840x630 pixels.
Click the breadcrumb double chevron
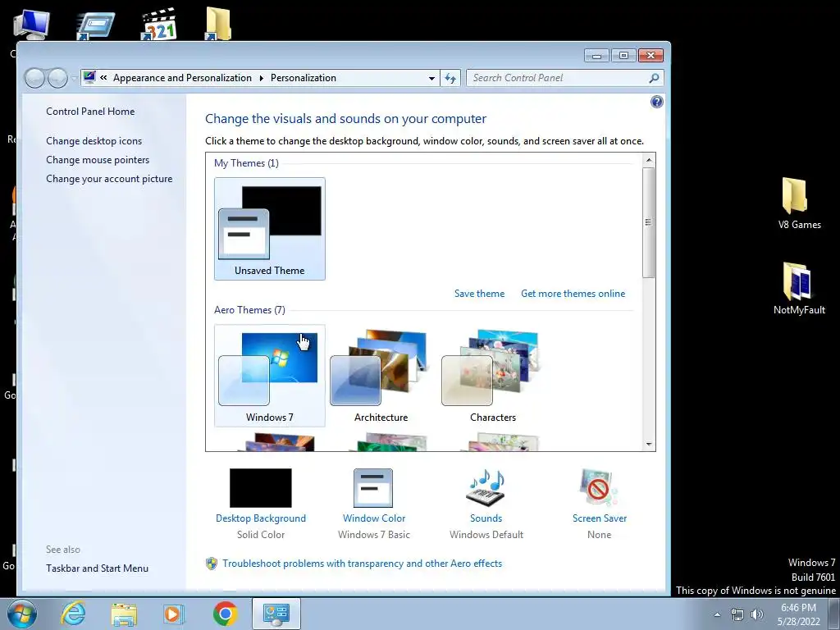[103, 78]
